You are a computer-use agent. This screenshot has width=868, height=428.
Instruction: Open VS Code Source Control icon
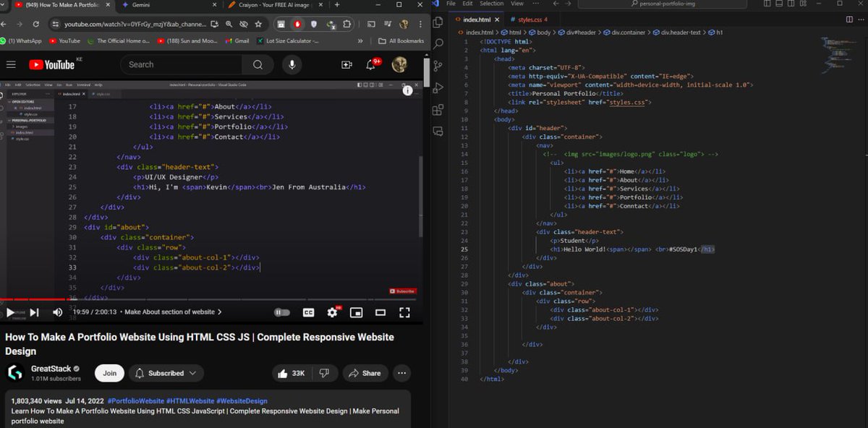coord(438,67)
